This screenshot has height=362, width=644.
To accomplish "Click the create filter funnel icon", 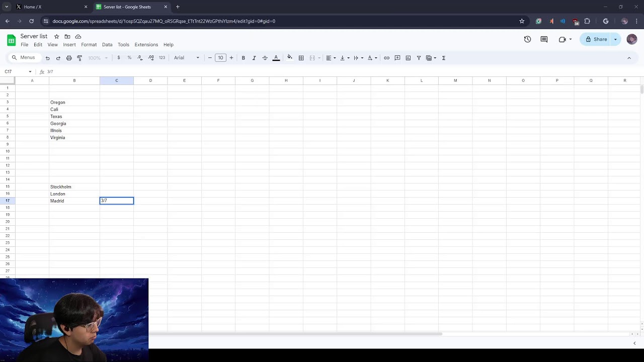I will click(419, 58).
